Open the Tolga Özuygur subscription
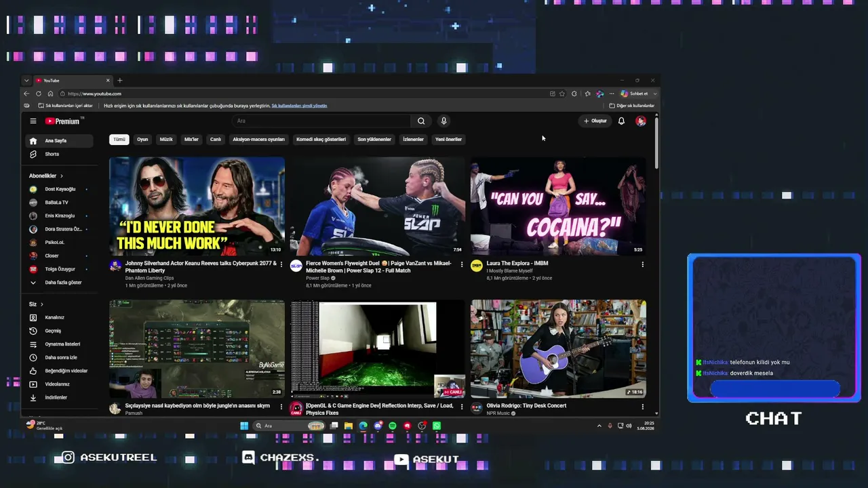 tap(60, 269)
